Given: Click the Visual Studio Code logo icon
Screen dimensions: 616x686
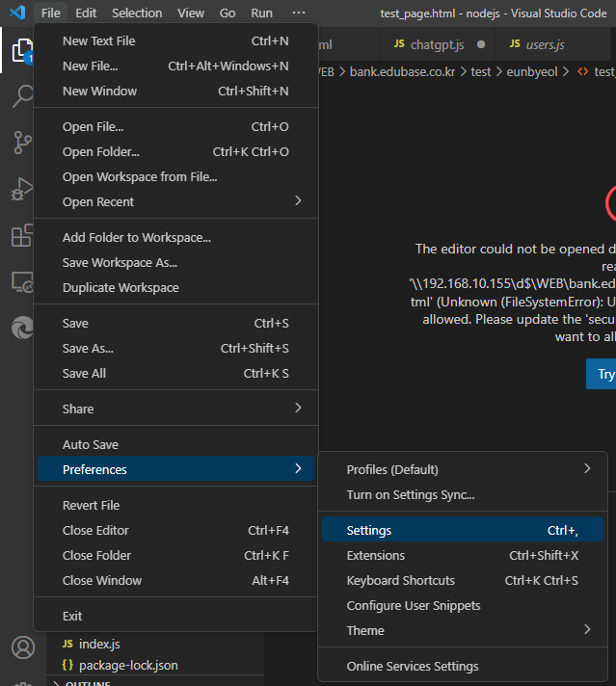Looking at the screenshot, I should click(17, 13).
